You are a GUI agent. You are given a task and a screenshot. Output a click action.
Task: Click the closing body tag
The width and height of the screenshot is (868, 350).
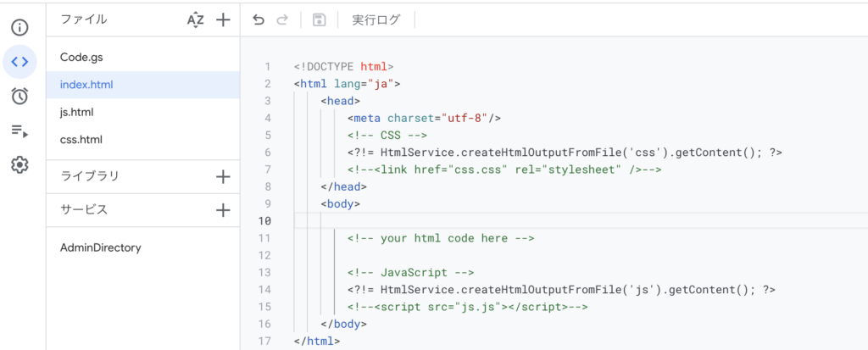tap(344, 324)
